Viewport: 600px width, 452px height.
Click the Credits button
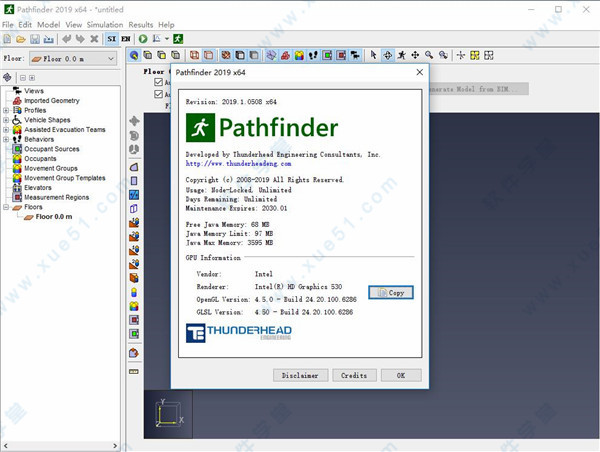pos(354,375)
